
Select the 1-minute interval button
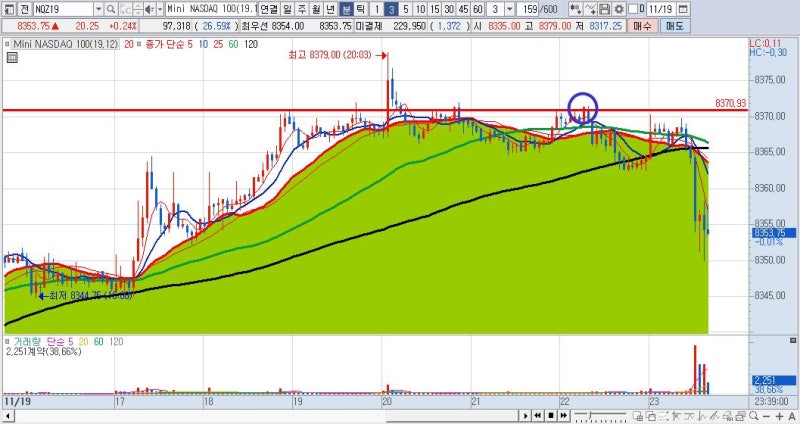pyautogui.click(x=377, y=9)
